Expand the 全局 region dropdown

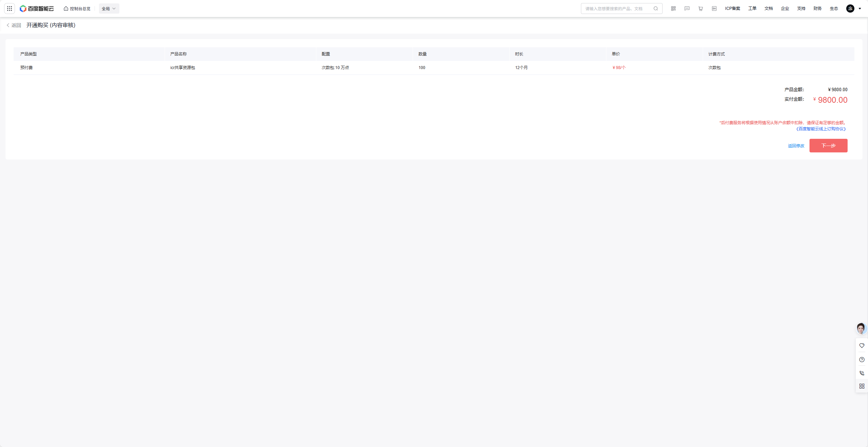(109, 9)
